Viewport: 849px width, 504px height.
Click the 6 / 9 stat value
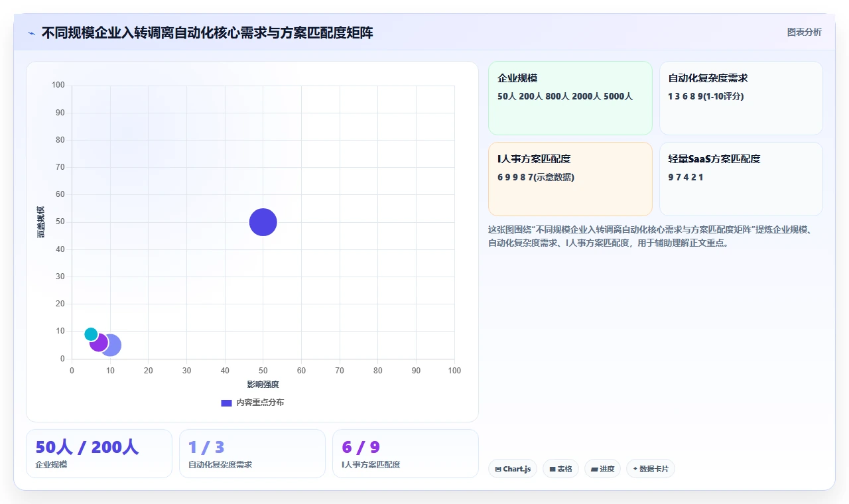pos(361,447)
